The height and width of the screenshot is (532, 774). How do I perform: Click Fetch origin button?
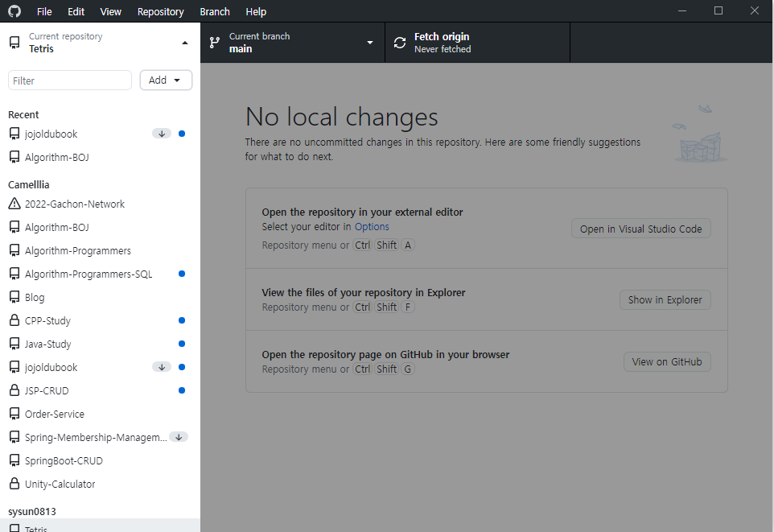pos(477,43)
